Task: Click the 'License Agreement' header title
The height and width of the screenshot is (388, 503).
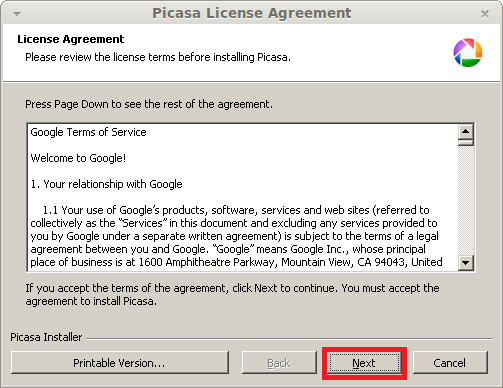Action: click(71, 39)
